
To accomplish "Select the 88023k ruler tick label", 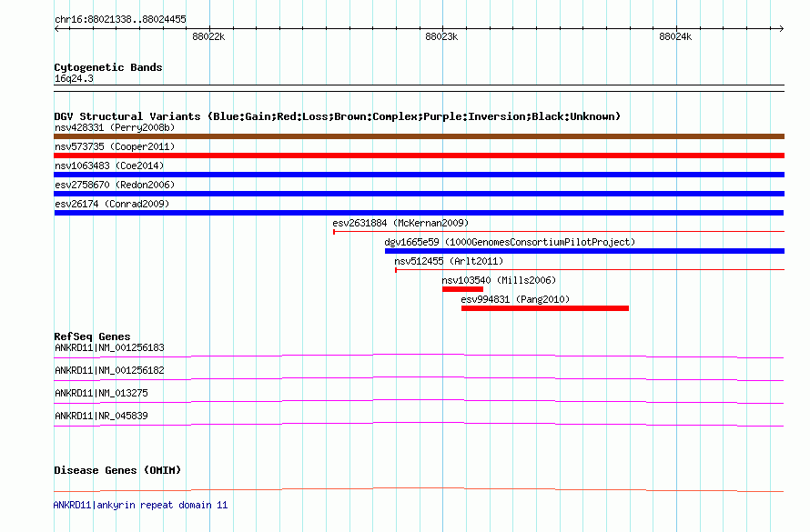I will [441, 36].
